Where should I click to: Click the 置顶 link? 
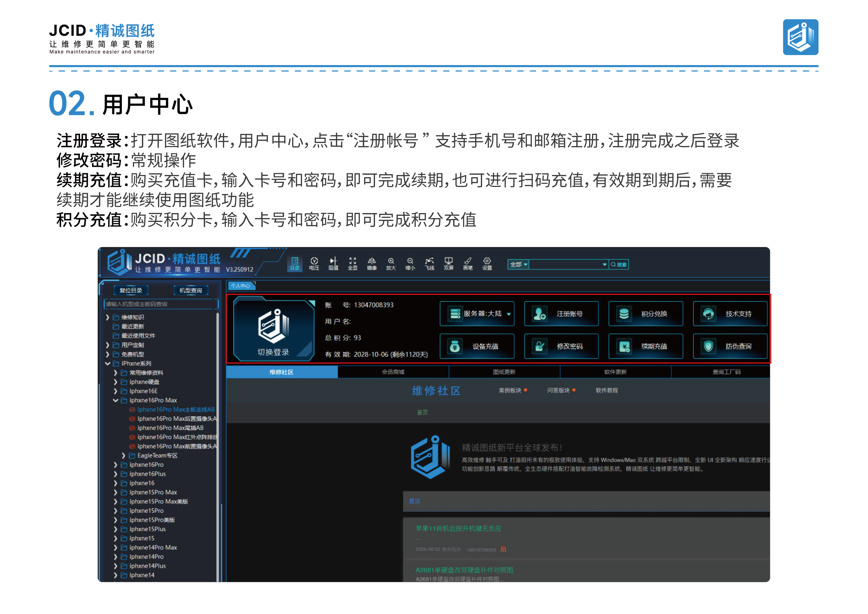414,501
